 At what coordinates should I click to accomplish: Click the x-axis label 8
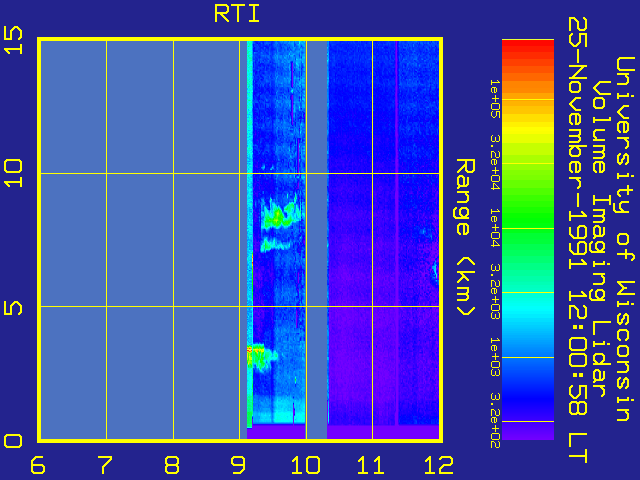click(x=172, y=465)
